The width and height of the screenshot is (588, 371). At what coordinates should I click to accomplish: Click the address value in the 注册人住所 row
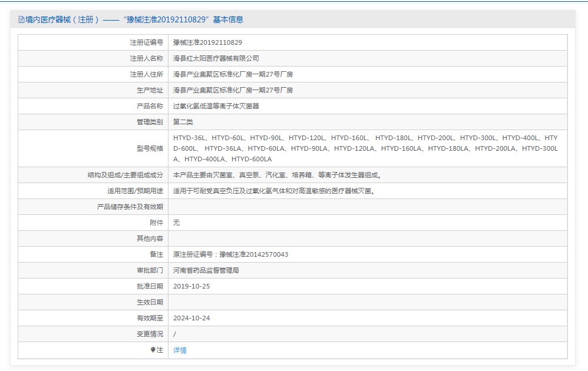pyautogui.click(x=233, y=74)
